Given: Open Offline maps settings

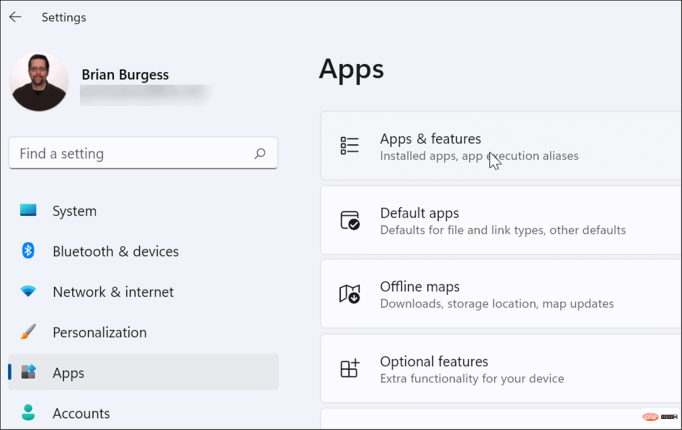Looking at the screenshot, I should click(x=501, y=294).
